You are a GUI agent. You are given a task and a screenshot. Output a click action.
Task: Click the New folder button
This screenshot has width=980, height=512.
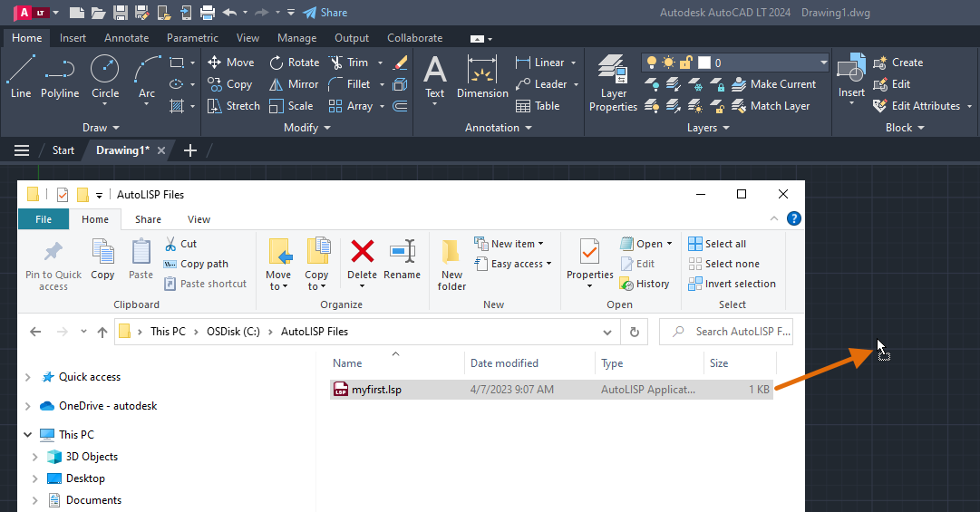[x=451, y=265]
